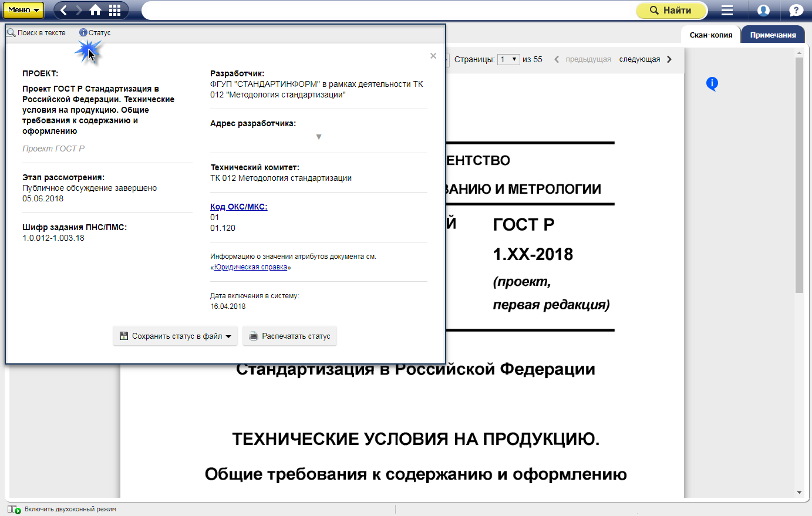
Task: Click the Распечатать статус button
Action: (x=289, y=336)
